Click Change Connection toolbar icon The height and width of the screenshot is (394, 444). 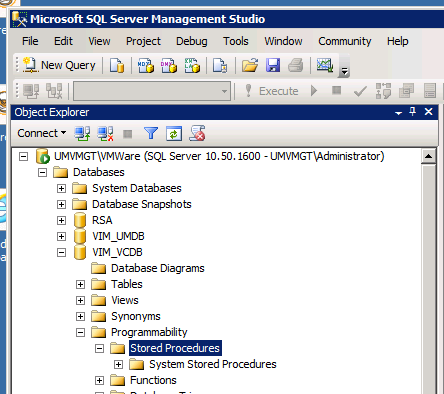pos(54,91)
